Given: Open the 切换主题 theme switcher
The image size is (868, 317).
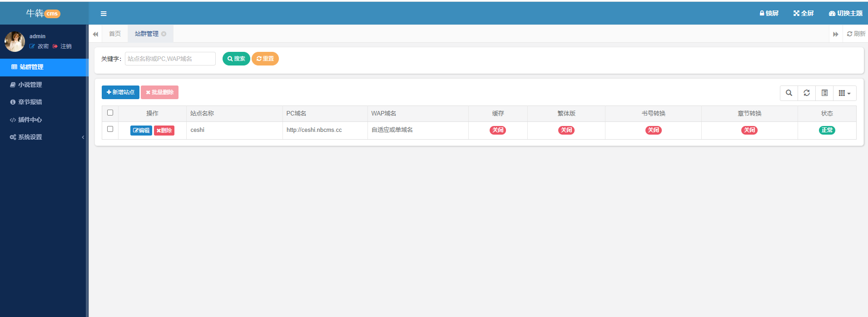Looking at the screenshot, I should (x=845, y=13).
